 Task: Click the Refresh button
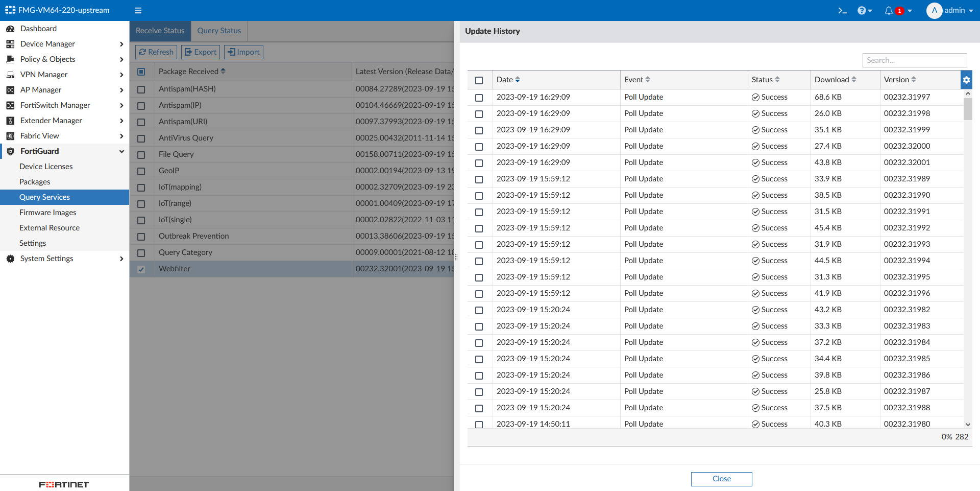156,52
